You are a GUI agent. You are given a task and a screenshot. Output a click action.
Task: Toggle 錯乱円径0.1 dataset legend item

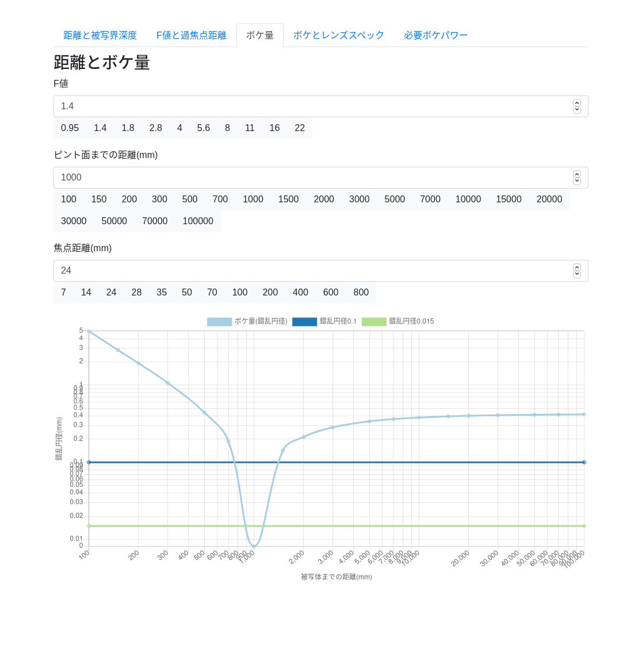[324, 321]
